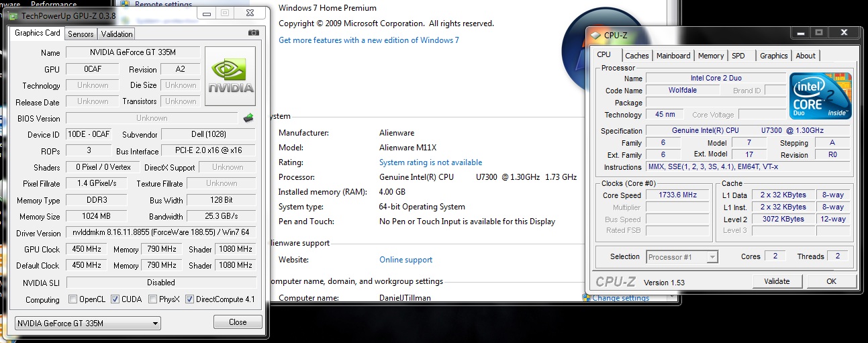
Task: Click the 12-way associativity value
Action: tap(832, 219)
